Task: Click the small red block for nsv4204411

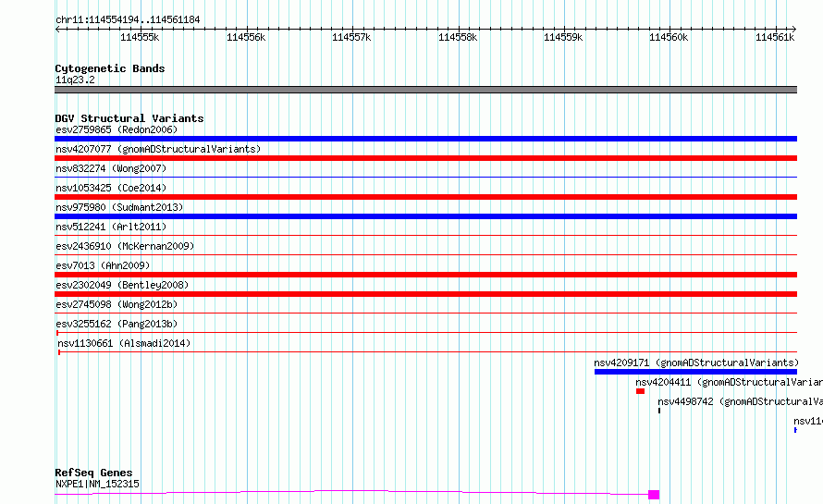Action: pyautogui.click(x=640, y=391)
